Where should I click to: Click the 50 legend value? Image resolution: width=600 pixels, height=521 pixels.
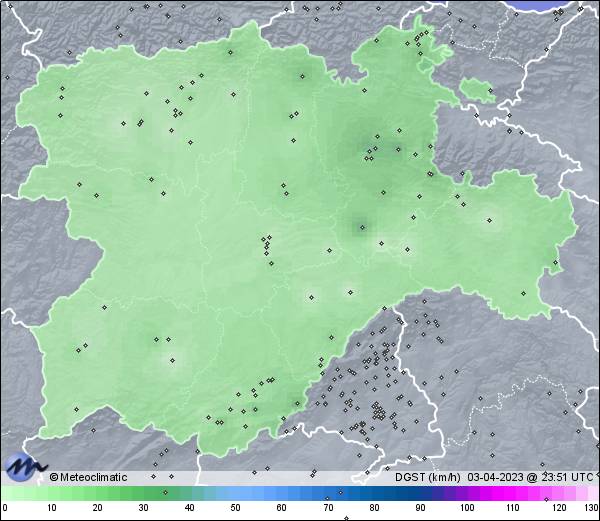tap(235, 508)
